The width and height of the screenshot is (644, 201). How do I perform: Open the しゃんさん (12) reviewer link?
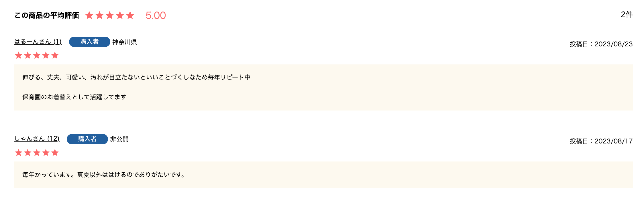coord(37,139)
